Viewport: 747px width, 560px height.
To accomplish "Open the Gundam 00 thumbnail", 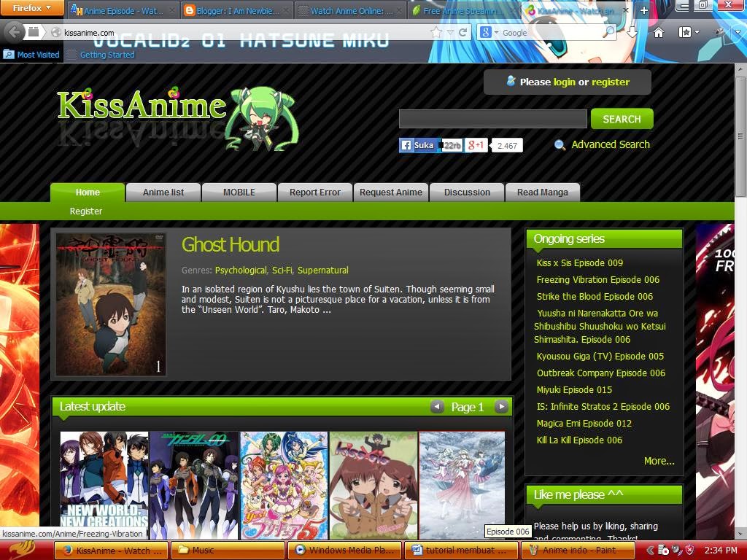I will [193, 485].
